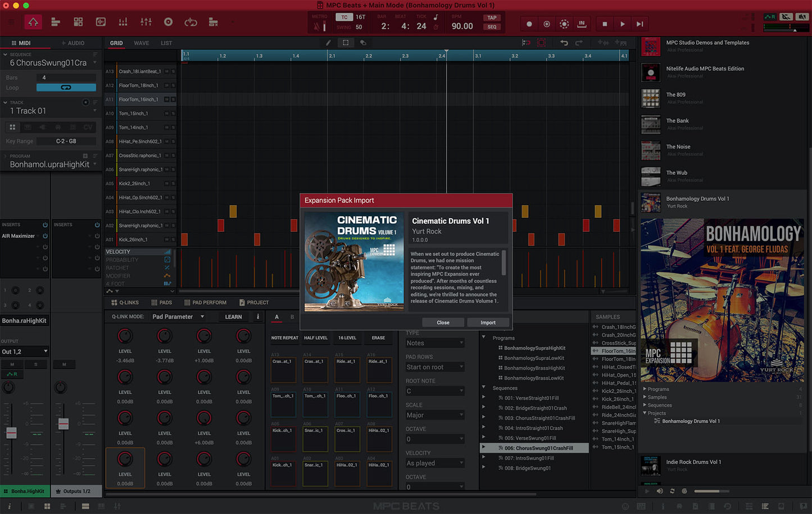Switch to the WAVE tab

[x=141, y=43]
